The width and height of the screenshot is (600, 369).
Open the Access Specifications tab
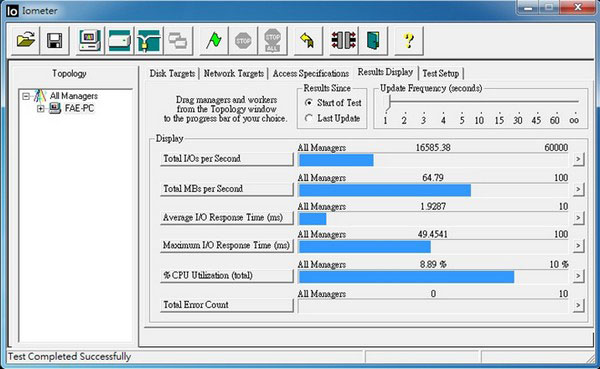point(311,73)
